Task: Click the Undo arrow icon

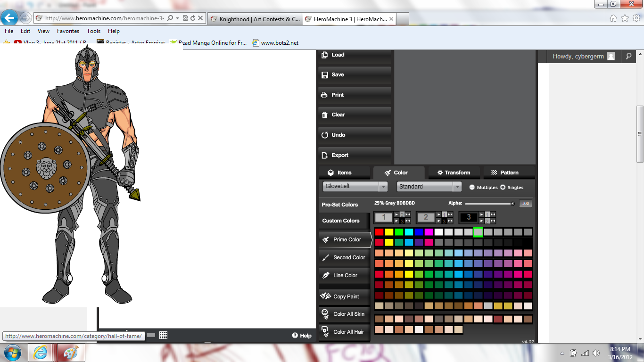Action: pyautogui.click(x=324, y=135)
